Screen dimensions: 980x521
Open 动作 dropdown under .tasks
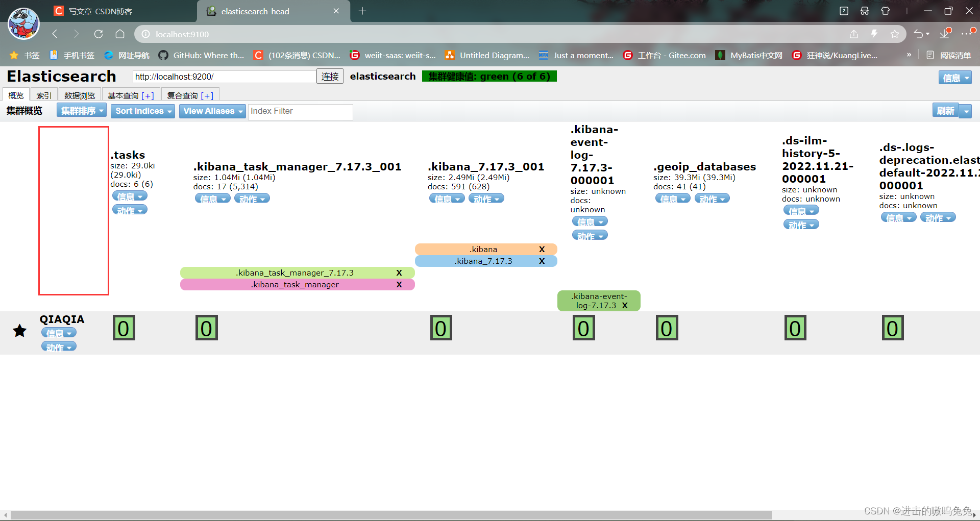point(130,210)
